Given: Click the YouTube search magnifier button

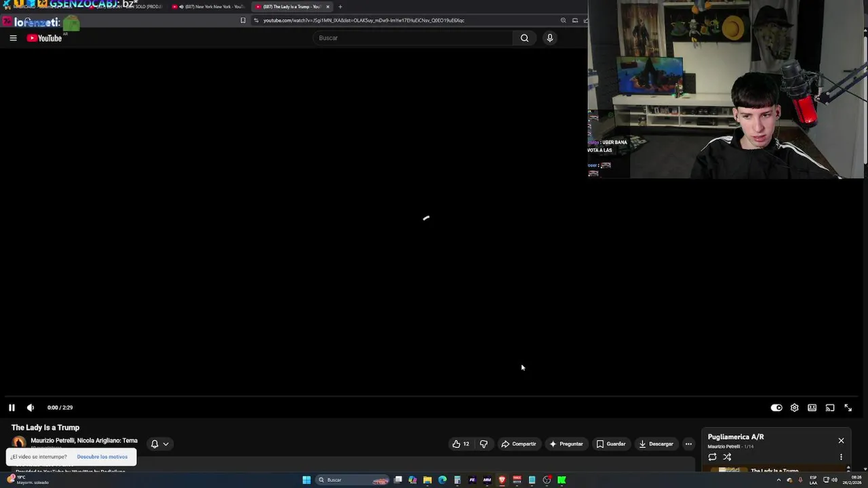Looking at the screenshot, I should point(524,38).
